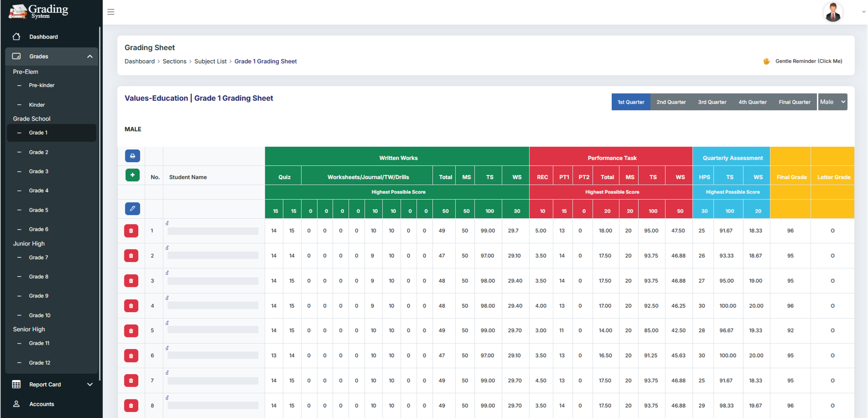
Task: Open the Male gender dropdown
Action: click(x=832, y=102)
